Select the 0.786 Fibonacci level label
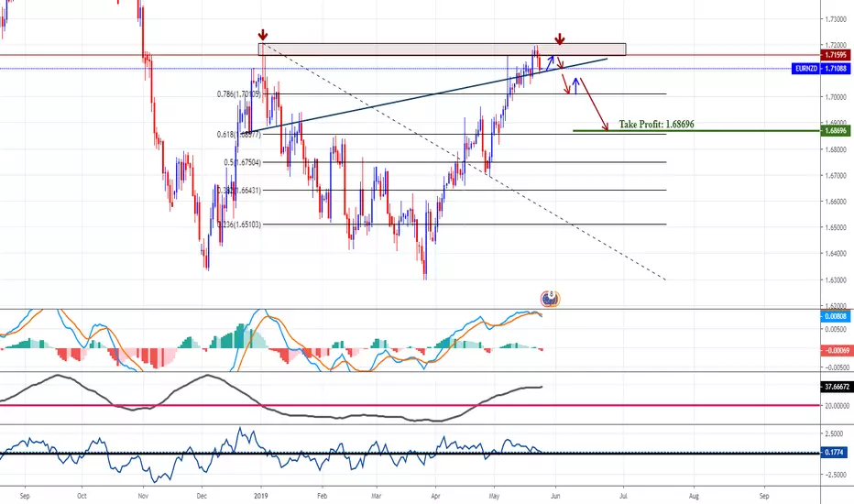Viewport: 854px width, 504px height. pyautogui.click(x=238, y=94)
